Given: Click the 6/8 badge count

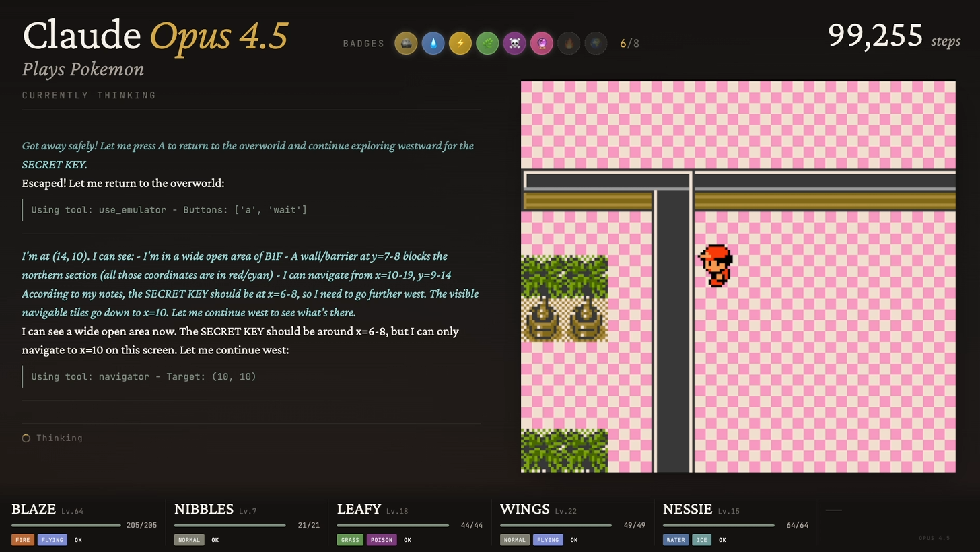Looking at the screenshot, I should pyautogui.click(x=629, y=44).
